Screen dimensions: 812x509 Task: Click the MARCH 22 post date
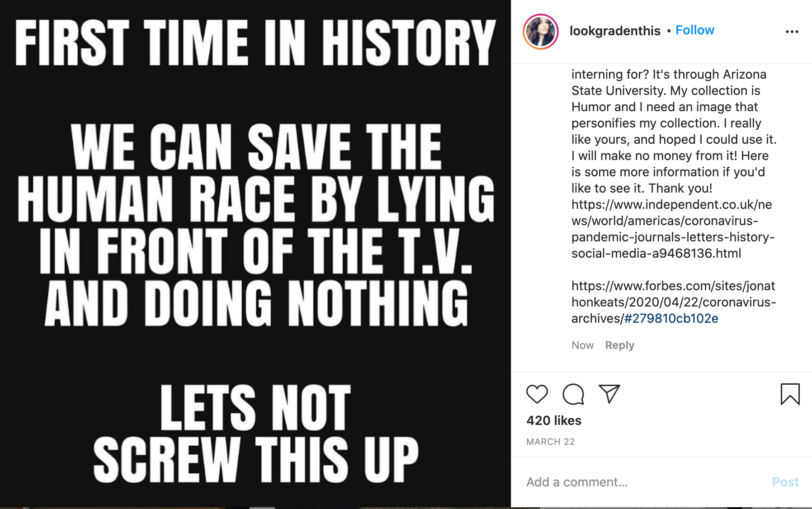550,442
